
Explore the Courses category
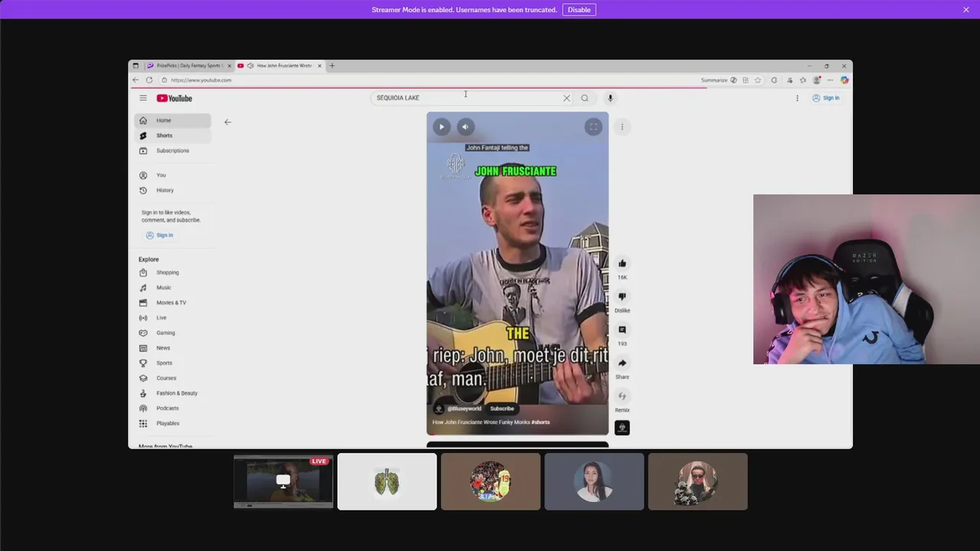click(x=172, y=378)
